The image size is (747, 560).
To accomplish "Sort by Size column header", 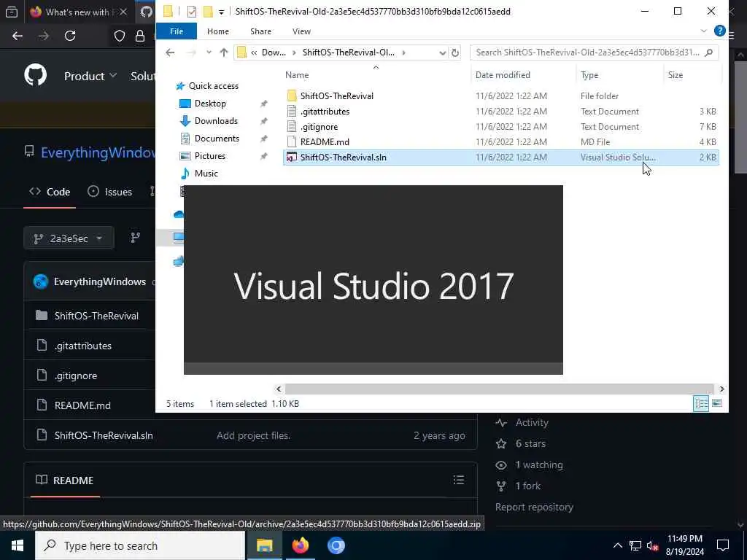I will 675,75.
